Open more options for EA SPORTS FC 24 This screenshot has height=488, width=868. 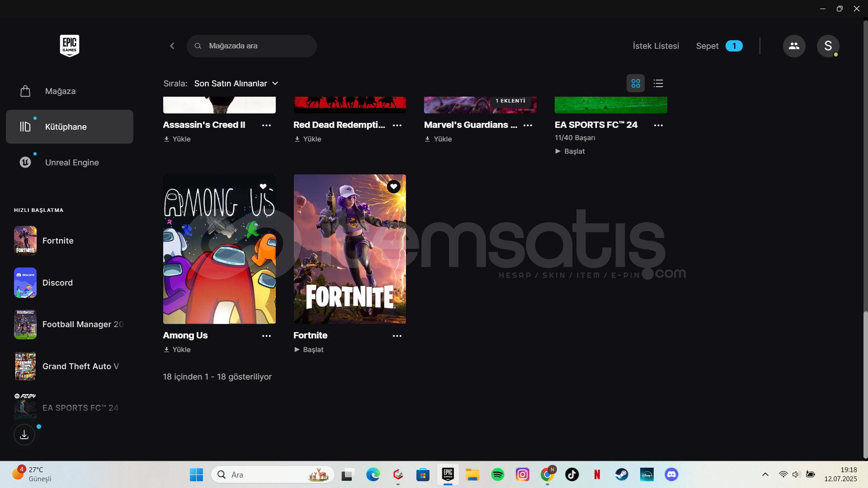tap(658, 126)
